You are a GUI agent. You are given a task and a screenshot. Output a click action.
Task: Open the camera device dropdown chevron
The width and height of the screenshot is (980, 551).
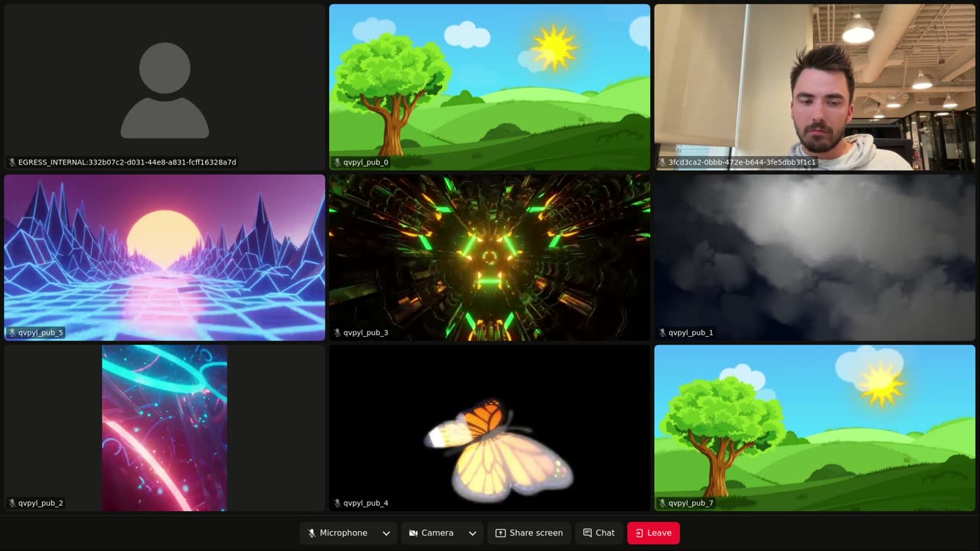(x=472, y=533)
